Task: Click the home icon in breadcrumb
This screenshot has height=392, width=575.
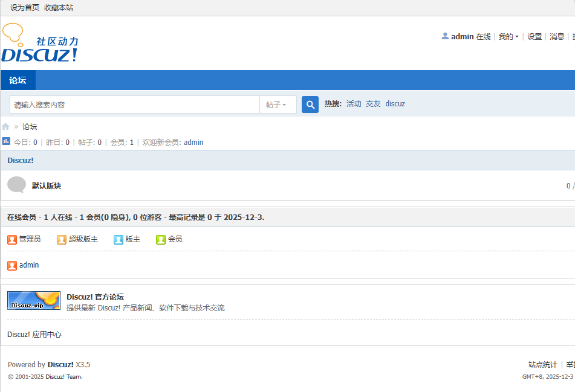Action: click(5, 127)
